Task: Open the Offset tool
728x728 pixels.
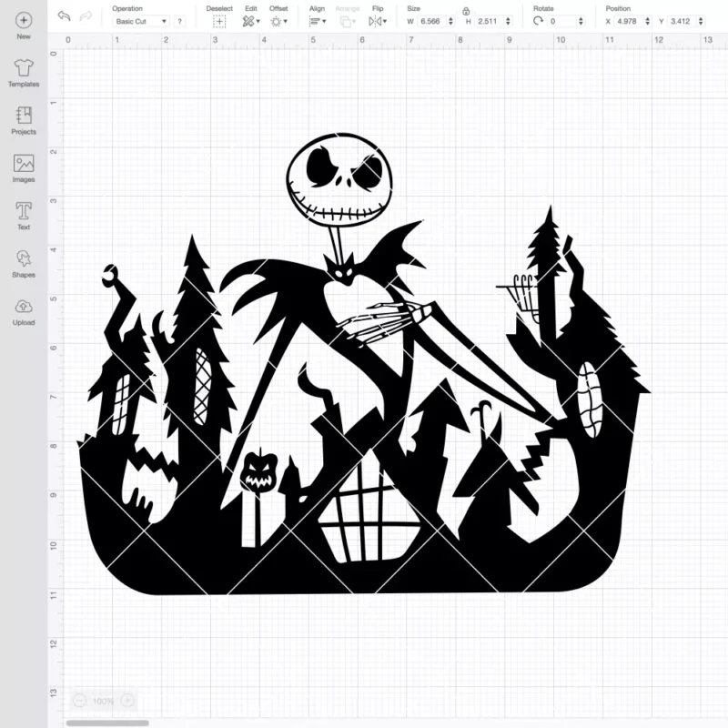Action: 278,21
